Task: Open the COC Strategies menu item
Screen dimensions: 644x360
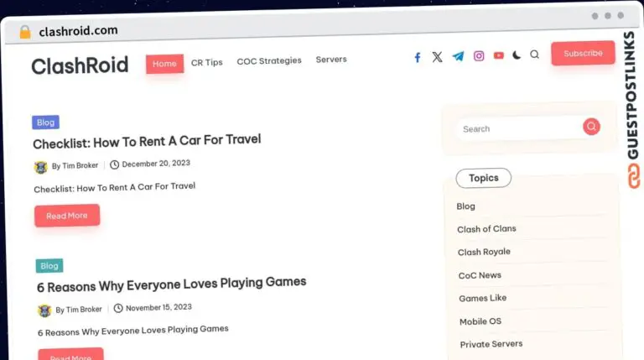Action: tap(269, 61)
